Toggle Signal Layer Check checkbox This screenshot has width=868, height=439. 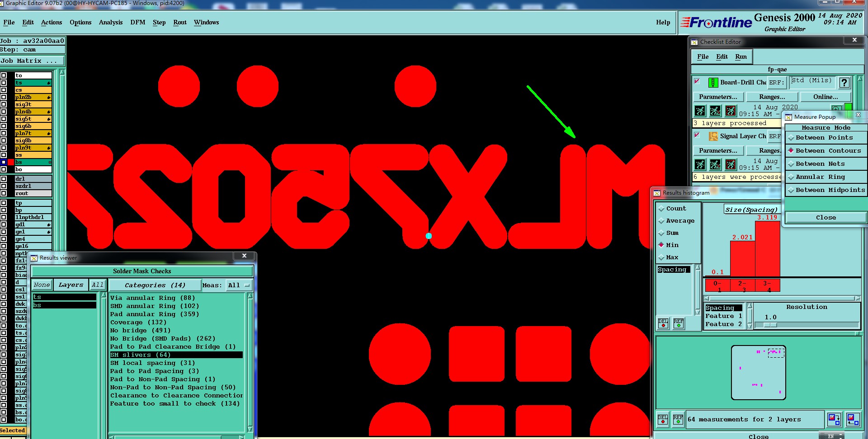(x=697, y=135)
